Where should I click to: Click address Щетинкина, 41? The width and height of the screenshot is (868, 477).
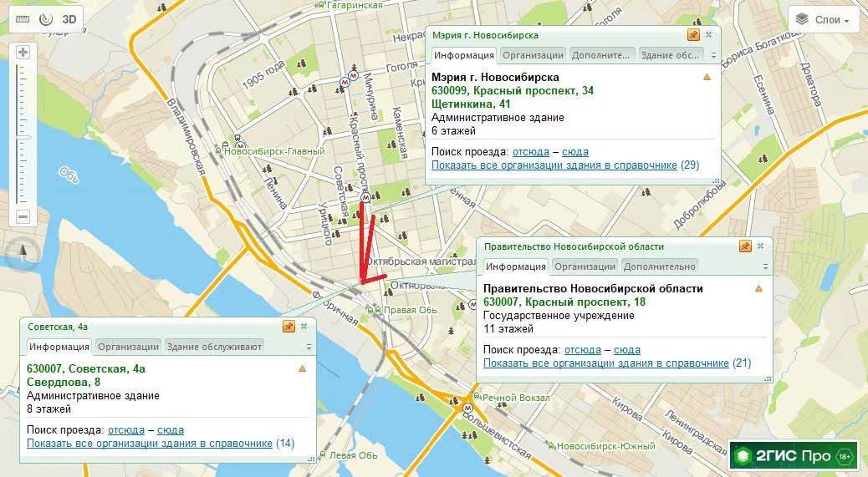pos(471,104)
